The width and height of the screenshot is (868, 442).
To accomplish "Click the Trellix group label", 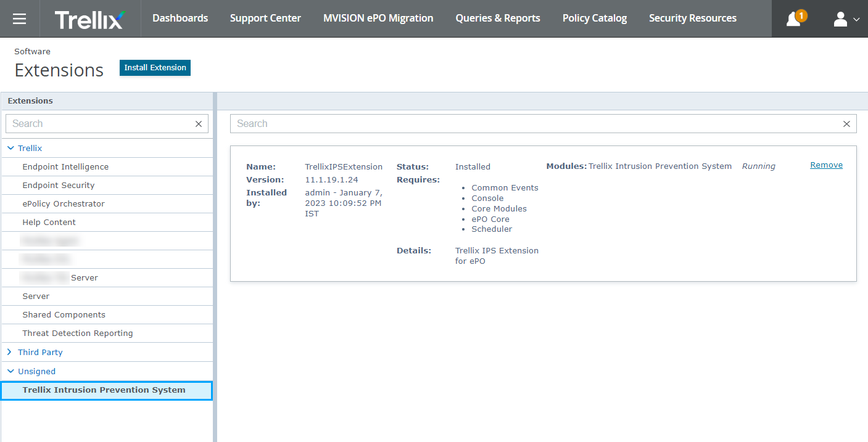I will coord(30,149).
